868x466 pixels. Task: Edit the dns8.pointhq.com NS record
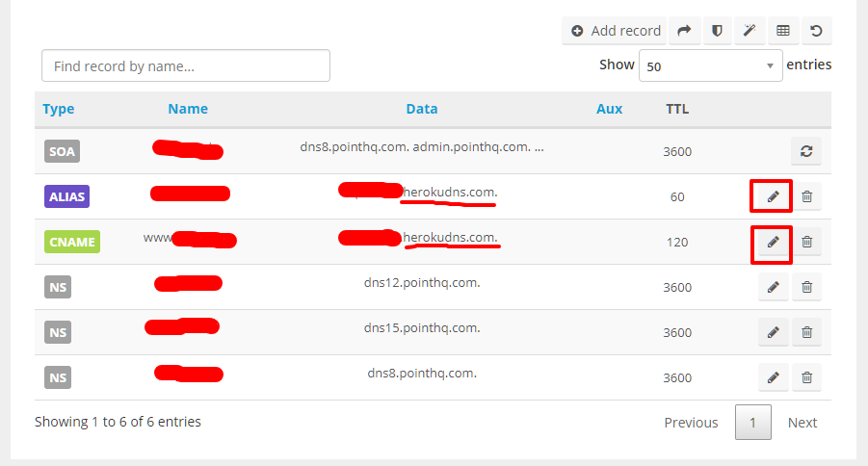[x=773, y=378]
